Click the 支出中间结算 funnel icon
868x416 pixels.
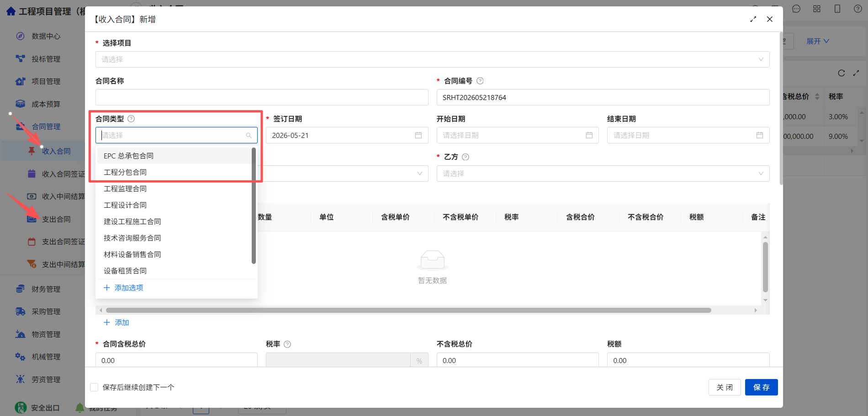tap(32, 264)
